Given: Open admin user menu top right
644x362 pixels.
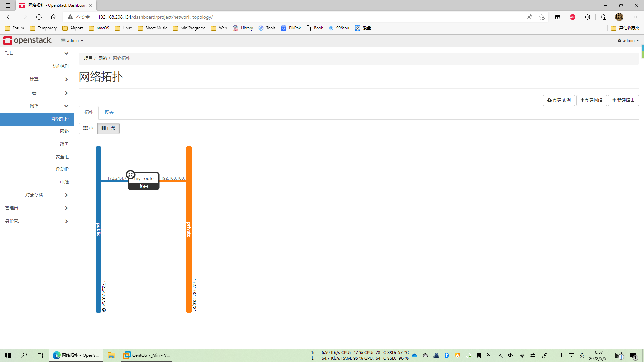Looking at the screenshot, I should (x=628, y=40).
